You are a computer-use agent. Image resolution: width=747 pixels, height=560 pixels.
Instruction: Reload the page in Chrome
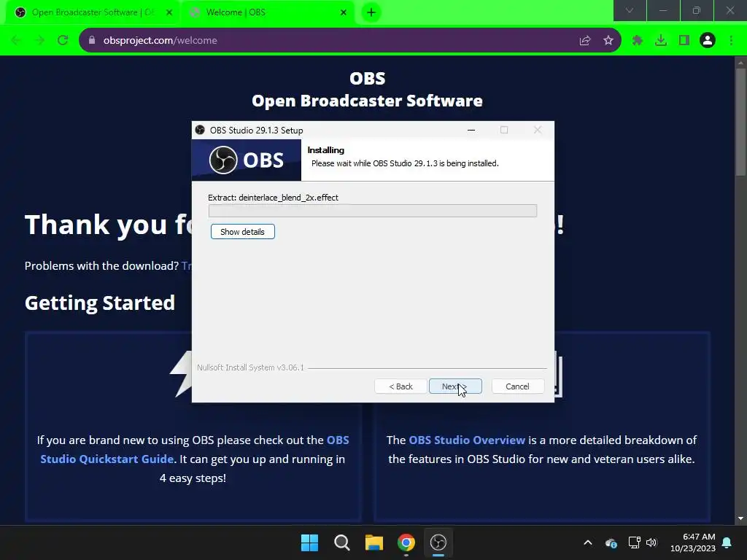pyautogui.click(x=63, y=41)
